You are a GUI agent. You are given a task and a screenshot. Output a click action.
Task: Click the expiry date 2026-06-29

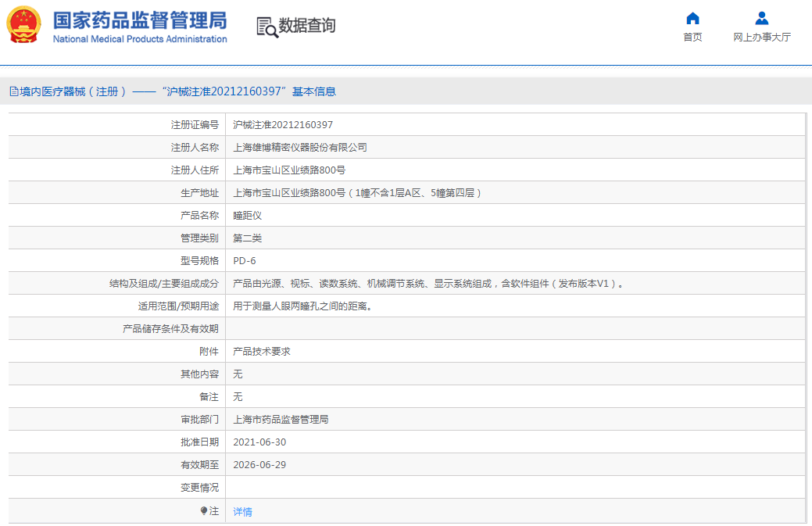259,465
